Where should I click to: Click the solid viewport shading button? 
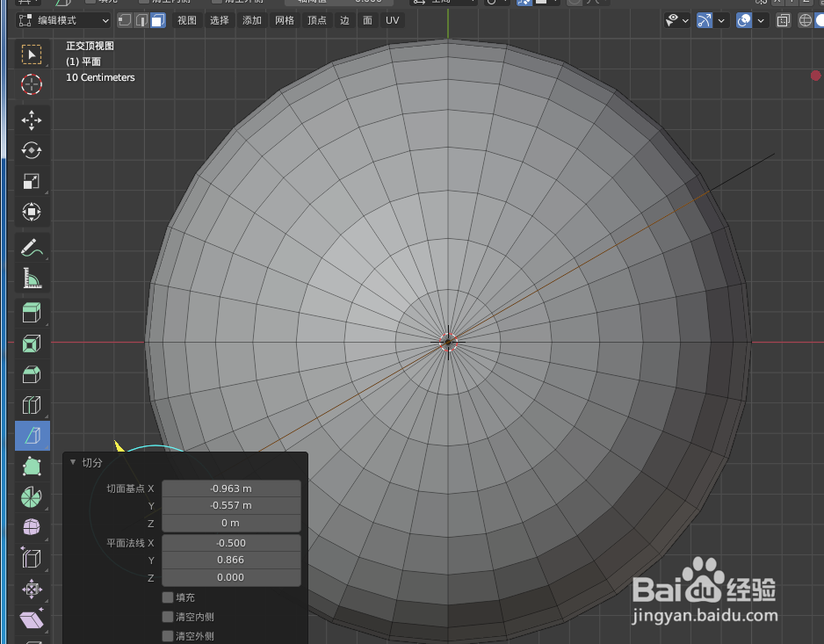(x=820, y=20)
